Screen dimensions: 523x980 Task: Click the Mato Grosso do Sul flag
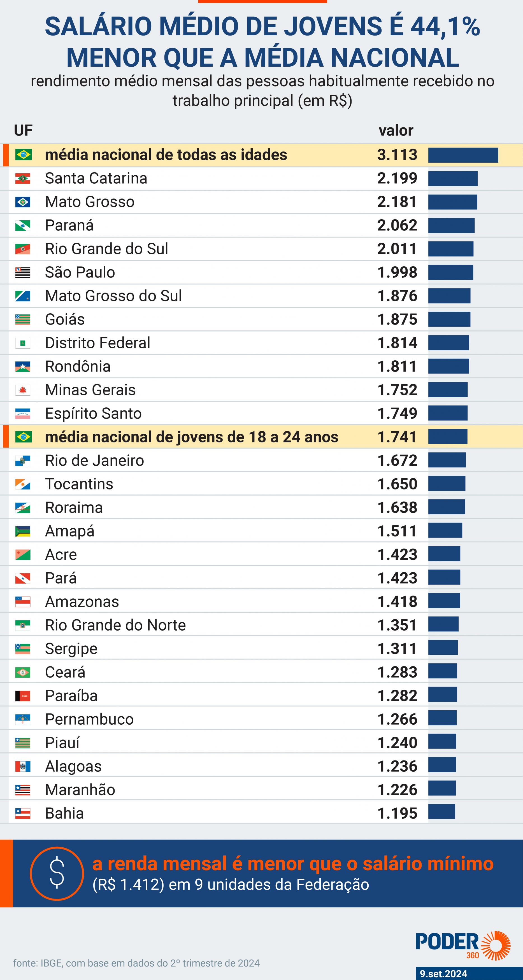(23, 296)
